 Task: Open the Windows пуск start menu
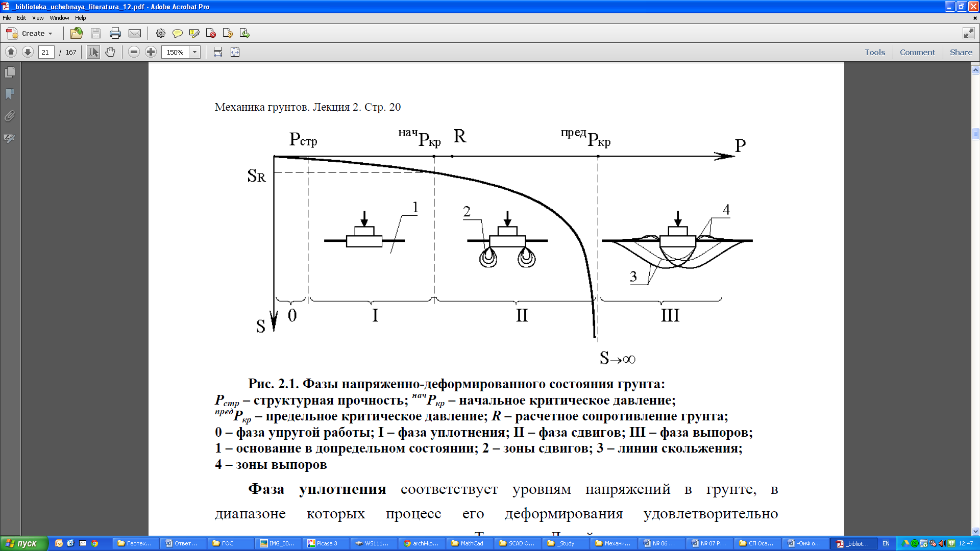(24, 543)
